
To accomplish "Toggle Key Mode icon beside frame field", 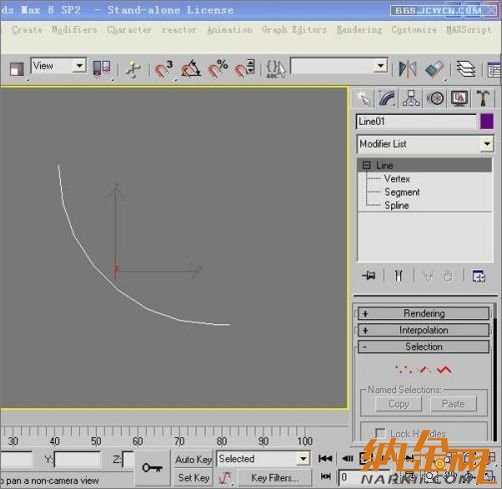I will pos(326,477).
